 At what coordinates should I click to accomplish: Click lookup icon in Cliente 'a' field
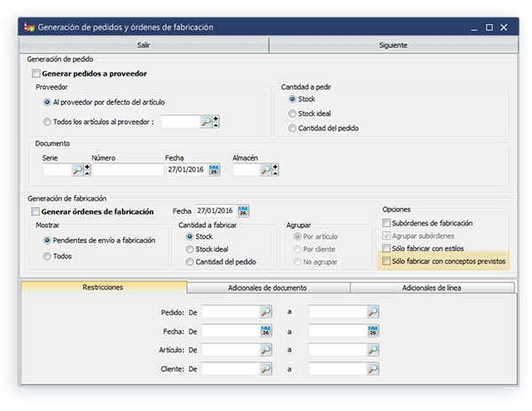(x=372, y=368)
